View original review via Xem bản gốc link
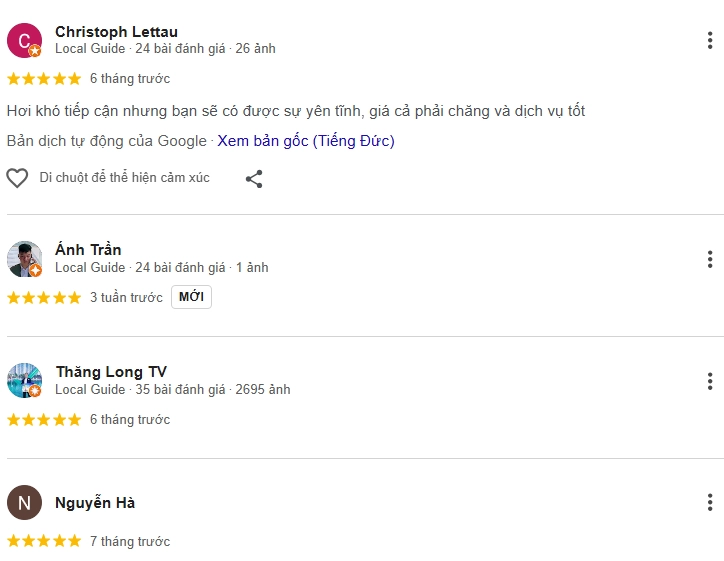Image resolution: width=724 pixels, height=561 pixels. coord(306,141)
